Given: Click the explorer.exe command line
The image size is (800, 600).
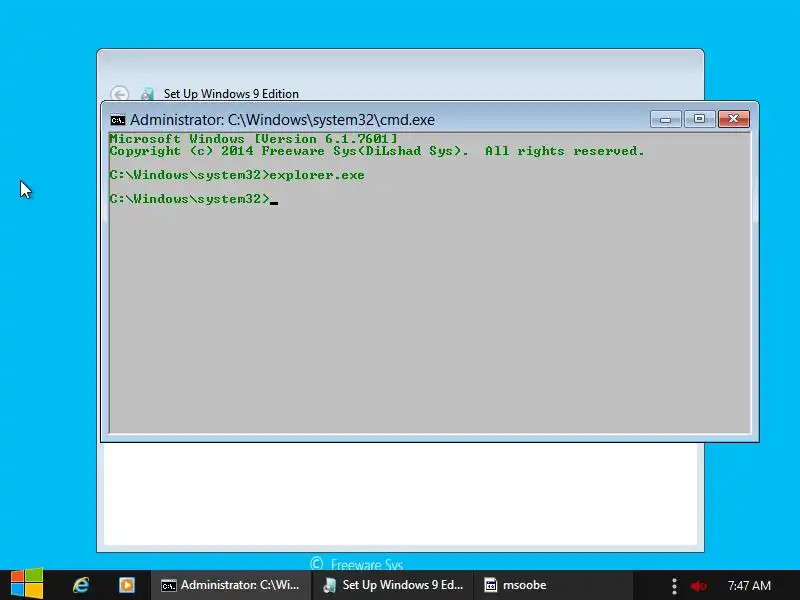Looking at the screenshot, I should [237, 175].
